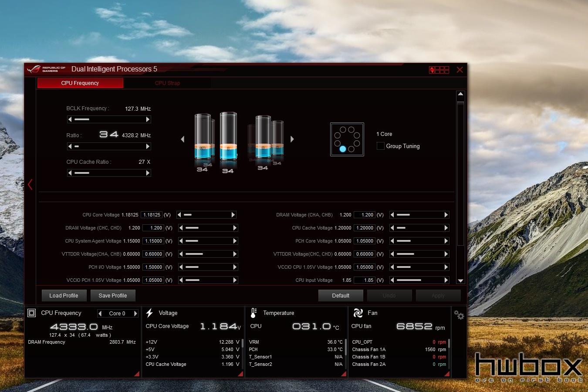Click the Temperature thermometer icon
Screen dimensions: 588x392
point(253,313)
